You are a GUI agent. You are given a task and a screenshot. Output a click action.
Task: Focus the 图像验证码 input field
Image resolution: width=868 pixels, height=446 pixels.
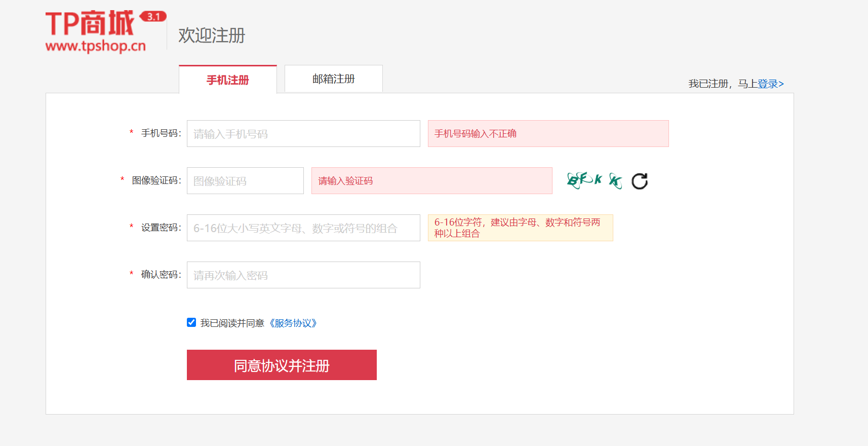(x=245, y=181)
